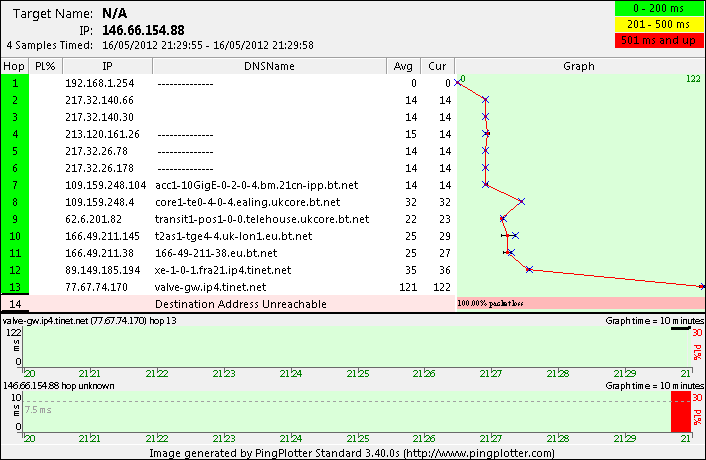Select IP 109.159.248.104 in hop 7
The height and width of the screenshot is (460, 706).
(x=105, y=185)
